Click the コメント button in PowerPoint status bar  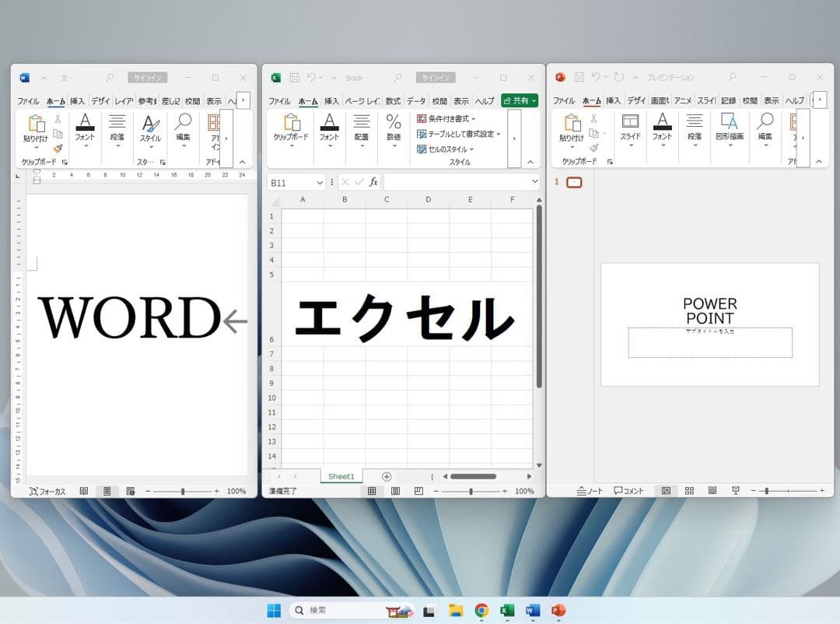pos(628,491)
